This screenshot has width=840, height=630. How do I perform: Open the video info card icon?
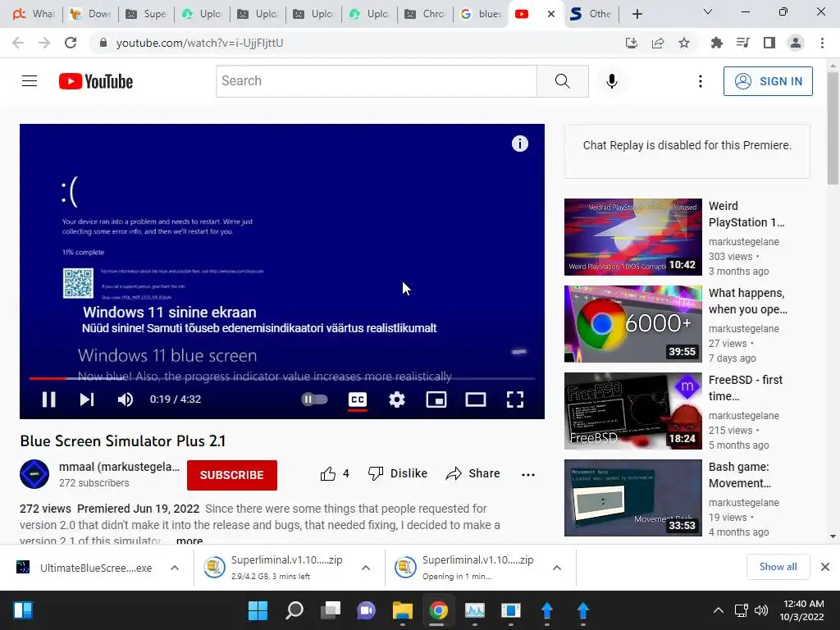(x=519, y=144)
